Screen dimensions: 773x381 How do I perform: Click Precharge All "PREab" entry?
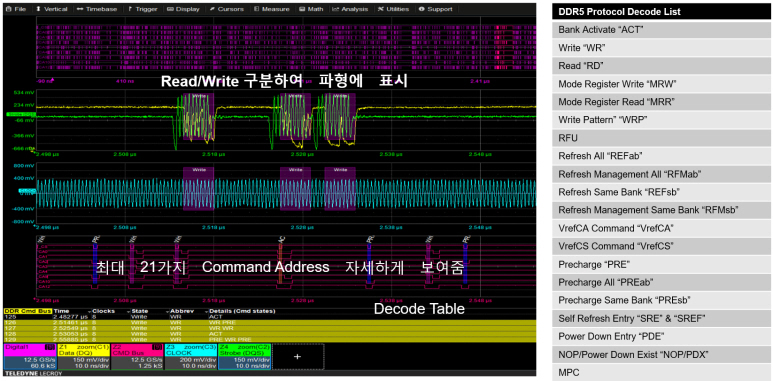point(662,282)
